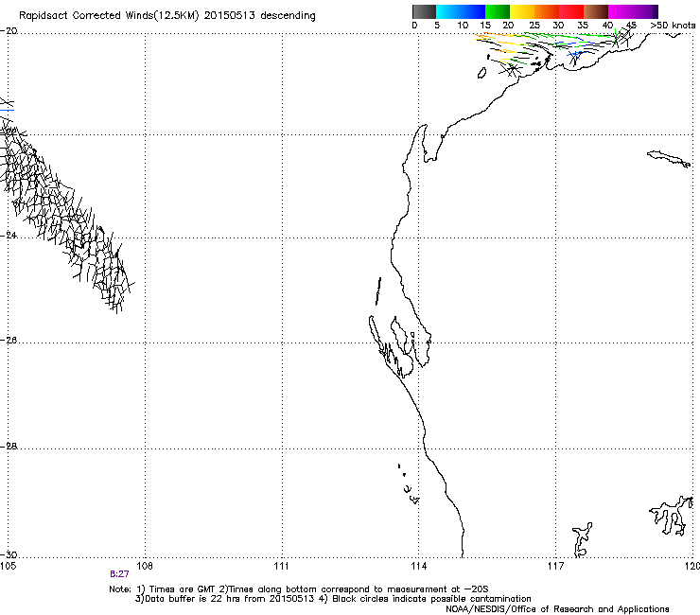Select the green 15–20 knots legend segment
This screenshot has height=615, width=700.
(x=498, y=11)
